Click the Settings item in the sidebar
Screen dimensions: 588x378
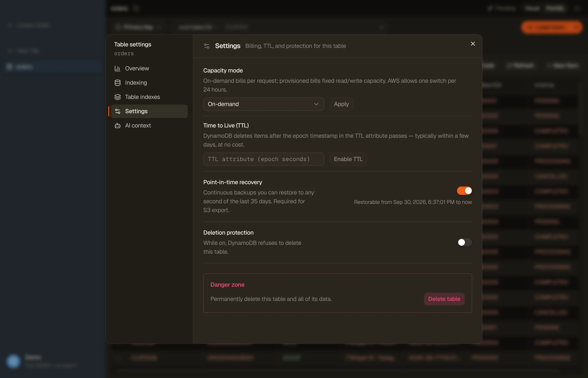click(149, 111)
